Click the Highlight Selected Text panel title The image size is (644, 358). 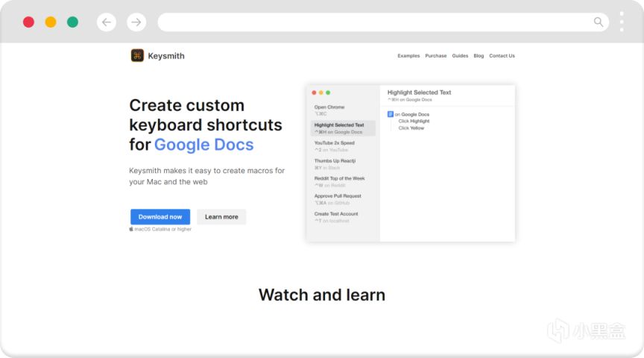pyautogui.click(x=420, y=92)
